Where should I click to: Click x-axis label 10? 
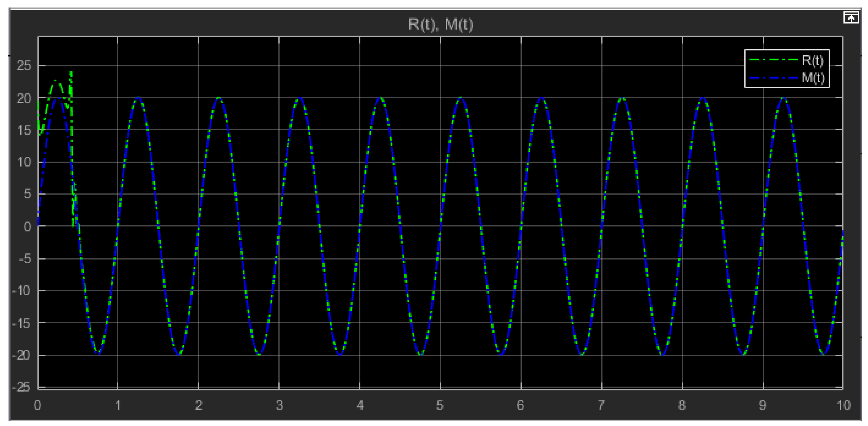tap(843, 405)
